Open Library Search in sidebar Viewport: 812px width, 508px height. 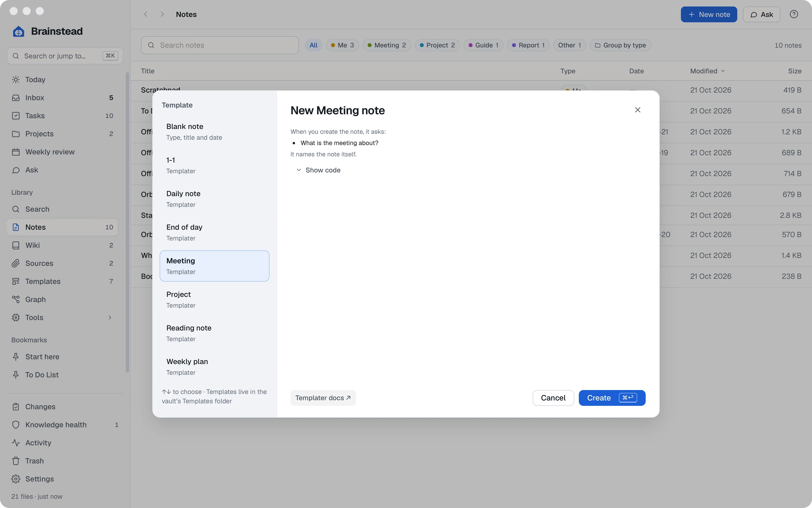[x=62, y=209]
